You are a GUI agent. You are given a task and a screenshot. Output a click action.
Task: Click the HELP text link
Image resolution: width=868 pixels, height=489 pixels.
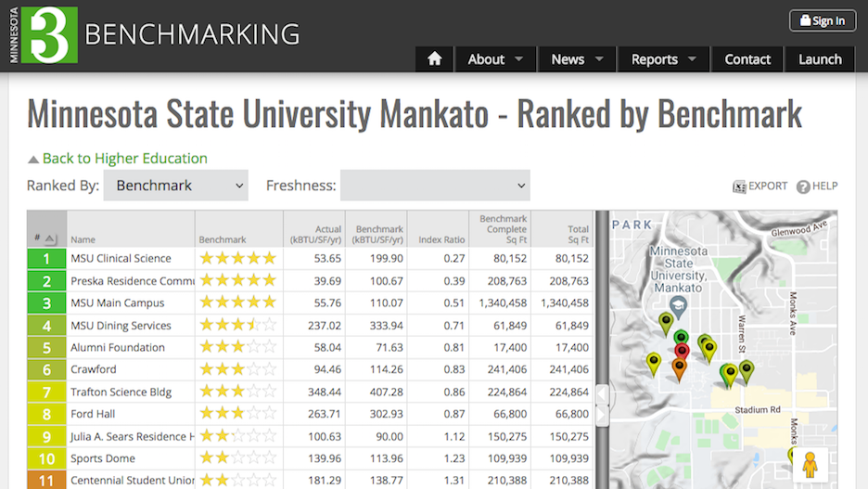tap(824, 187)
